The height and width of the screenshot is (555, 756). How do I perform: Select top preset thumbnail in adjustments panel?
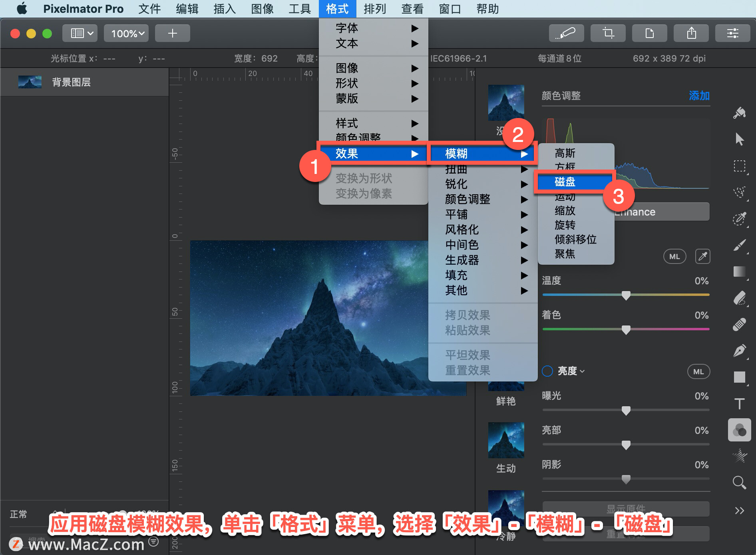[506, 102]
